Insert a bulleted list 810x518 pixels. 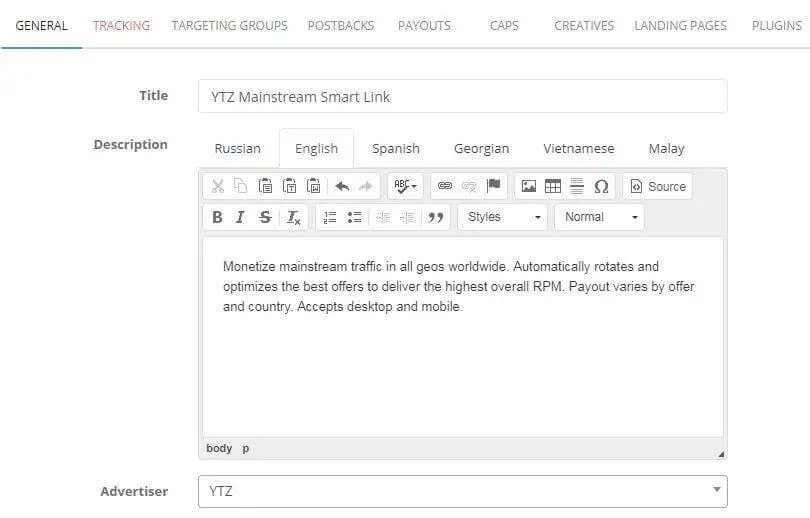pos(354,217)
